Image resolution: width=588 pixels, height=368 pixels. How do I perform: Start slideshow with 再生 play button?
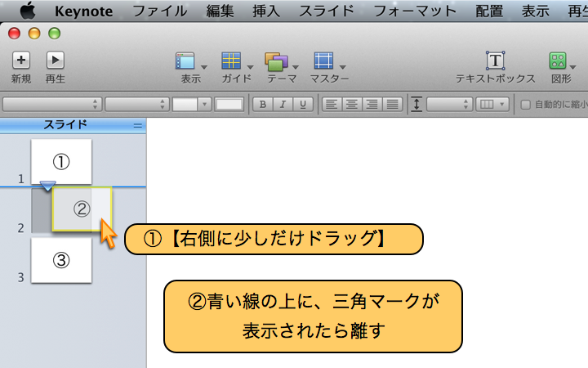(x=56, y=60)
